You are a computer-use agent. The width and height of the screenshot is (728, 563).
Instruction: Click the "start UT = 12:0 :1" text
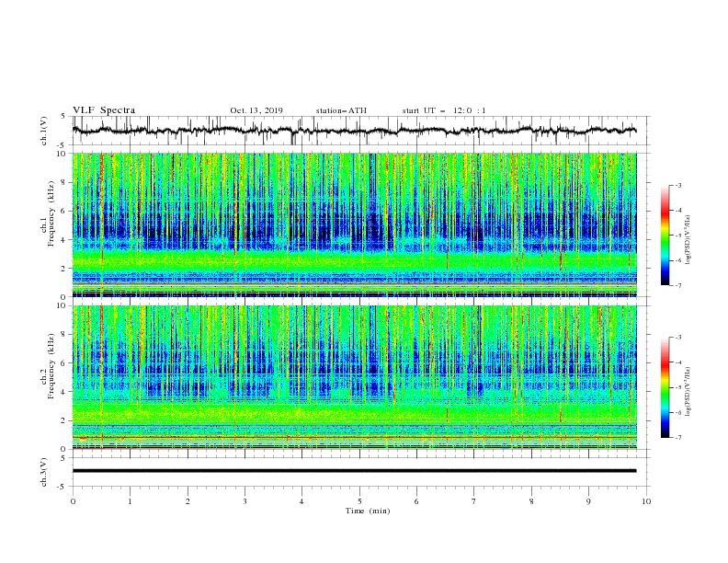point(444,110)
